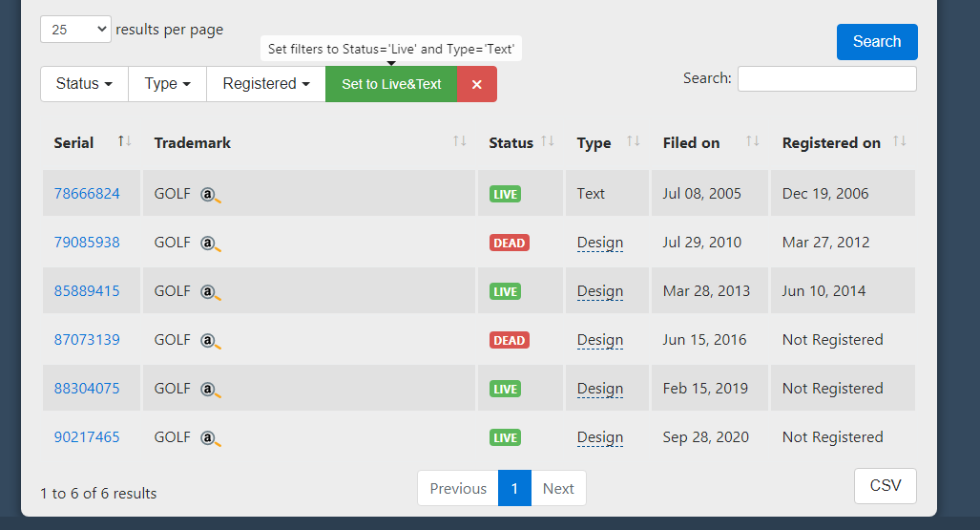Click the red X clear-filters button
The width and height of the screenshot is (980, 530).
point(477,84)
